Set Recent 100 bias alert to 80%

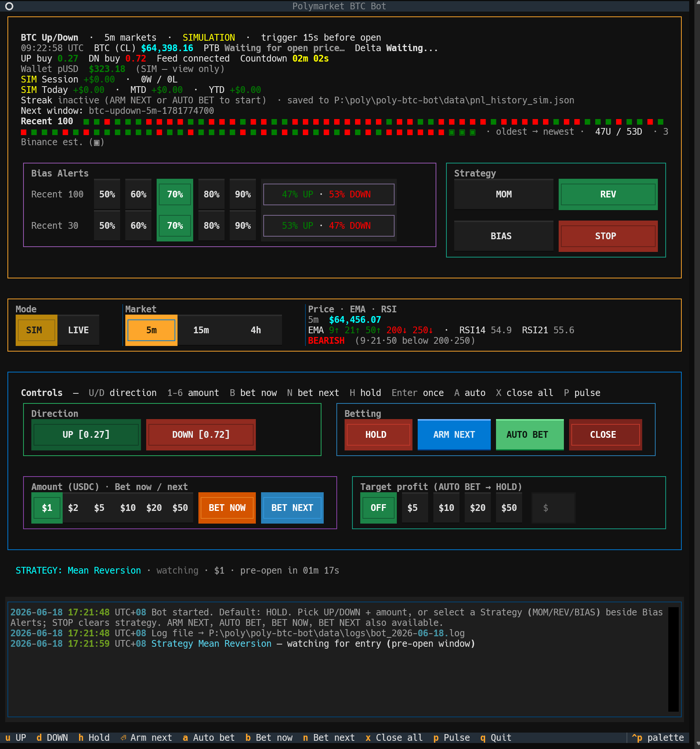coord(211,194)
